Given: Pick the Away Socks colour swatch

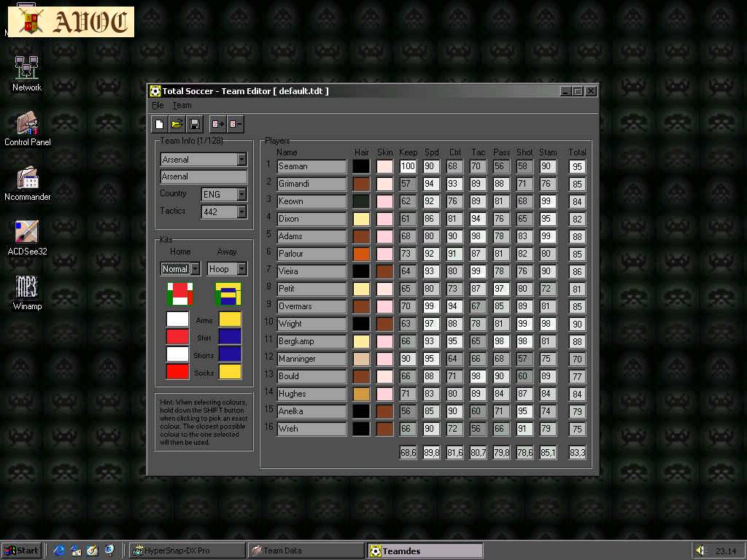Looking at the screenshot, I should (230, 371).
